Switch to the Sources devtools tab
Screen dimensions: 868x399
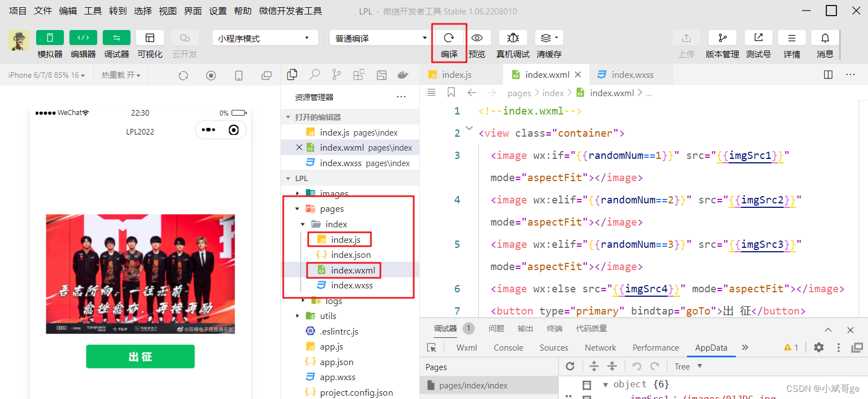(554, 348)
